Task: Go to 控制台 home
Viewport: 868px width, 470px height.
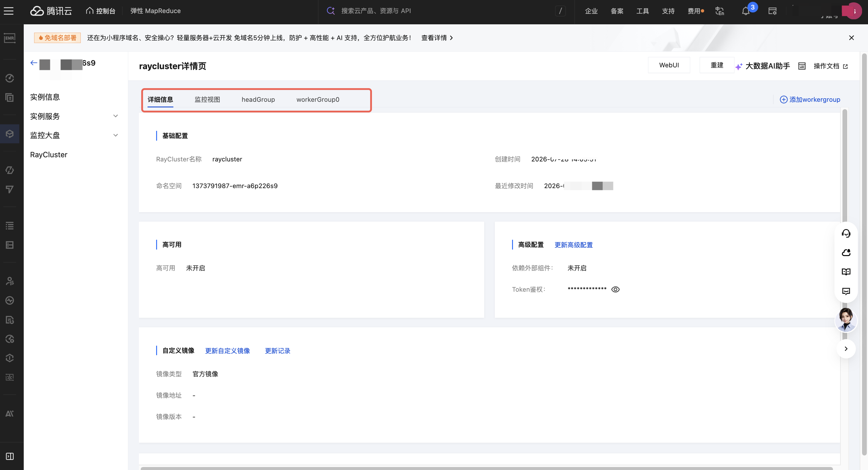Action: point(100,11)
